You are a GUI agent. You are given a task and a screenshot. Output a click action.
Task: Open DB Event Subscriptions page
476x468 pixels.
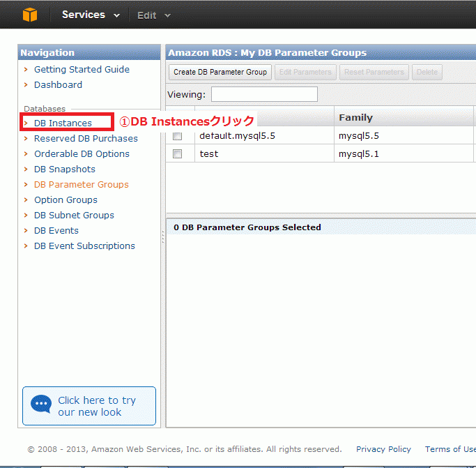click(84, 246)
